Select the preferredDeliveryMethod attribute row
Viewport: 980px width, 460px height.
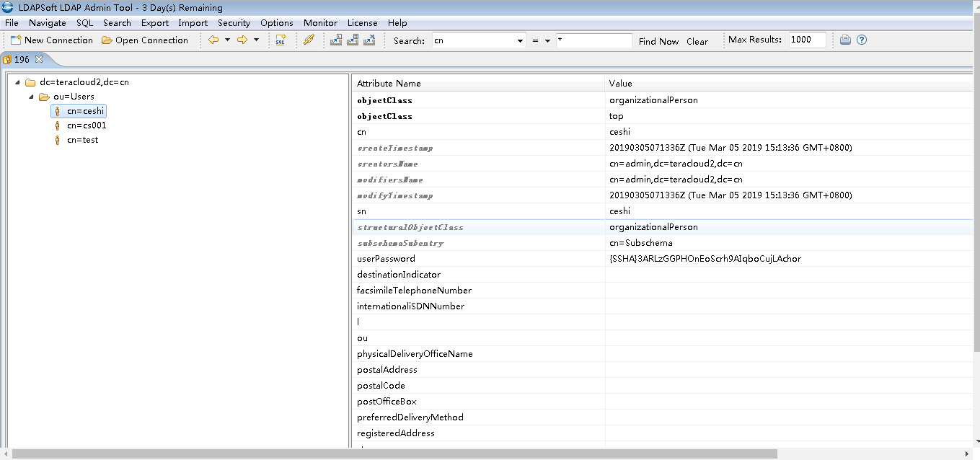663,417
